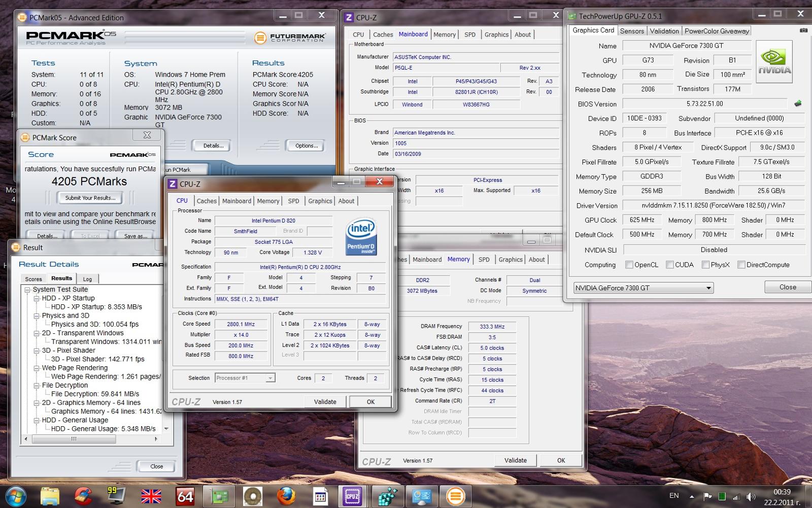Collapse the File Decryption node
Image resolution: width=812 pixels, height=508 pixels.
[x=37, y=386]
